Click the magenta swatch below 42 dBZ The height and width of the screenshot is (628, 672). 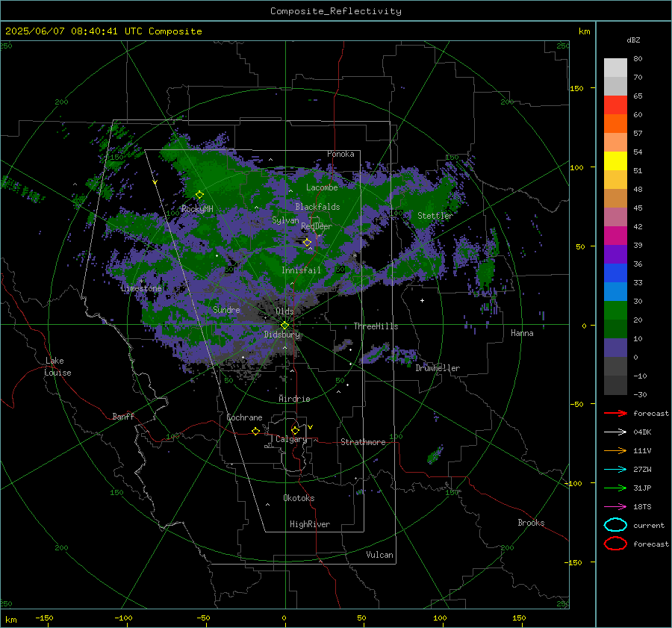pyautogui.click(x=615, y=236)
